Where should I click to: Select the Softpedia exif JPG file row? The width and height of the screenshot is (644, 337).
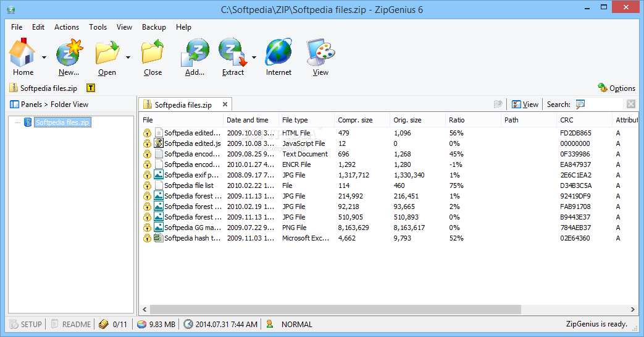(x=388, y=175)
